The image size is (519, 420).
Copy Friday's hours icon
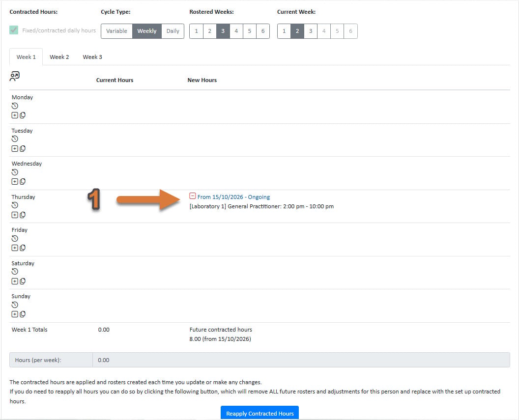coord(23,248)
